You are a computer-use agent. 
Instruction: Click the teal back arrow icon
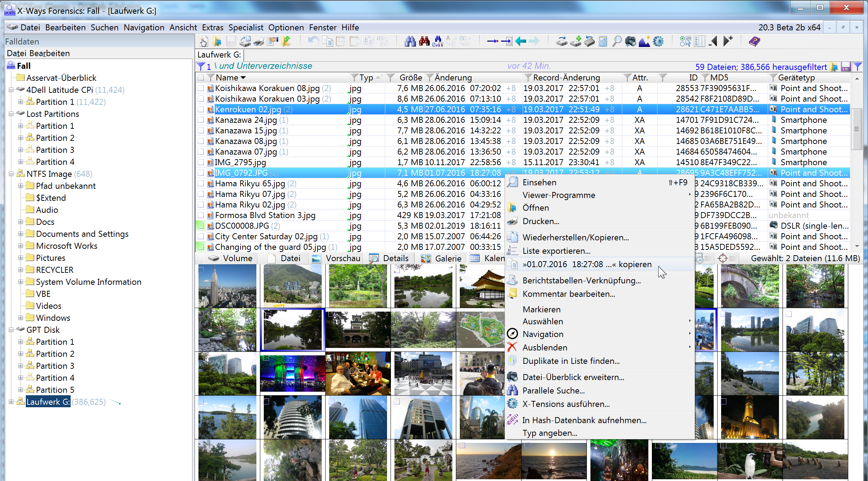point(521,41)
